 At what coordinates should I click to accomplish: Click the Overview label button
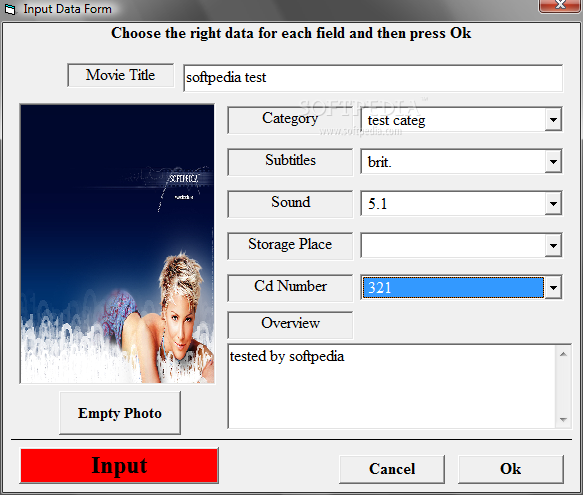click(x=290, y=325)
